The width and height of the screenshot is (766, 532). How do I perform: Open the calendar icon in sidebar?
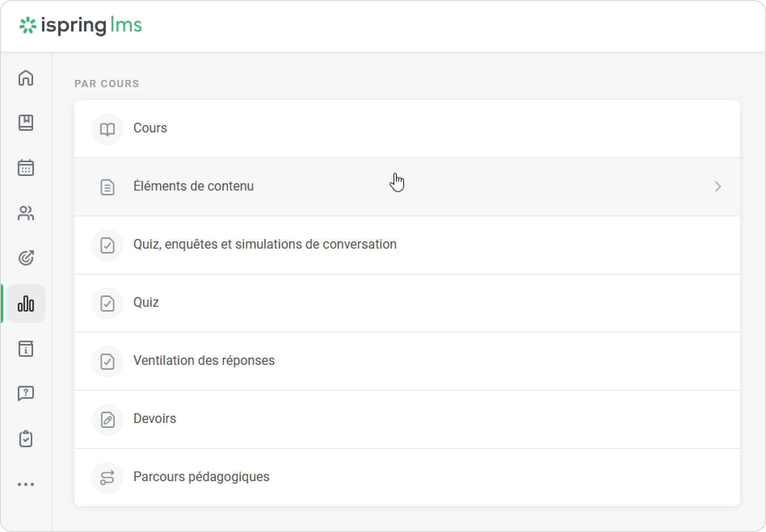[26, 168]
